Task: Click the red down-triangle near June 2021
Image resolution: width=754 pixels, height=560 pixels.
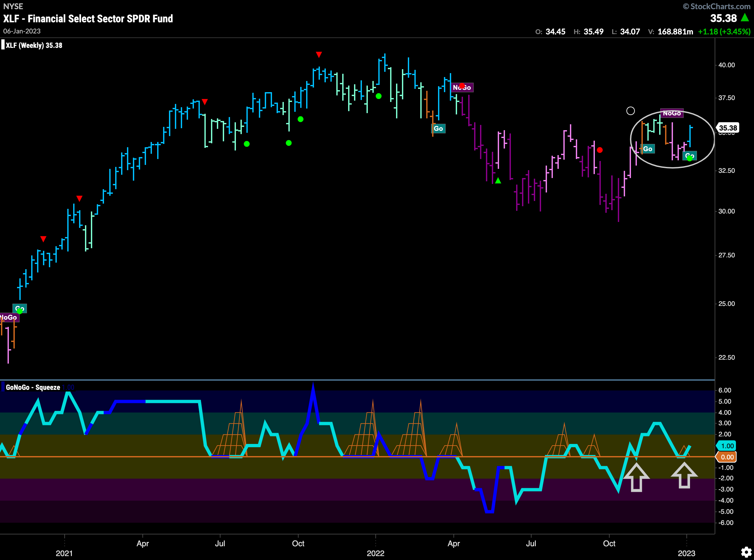Action: tap(204, 102)
